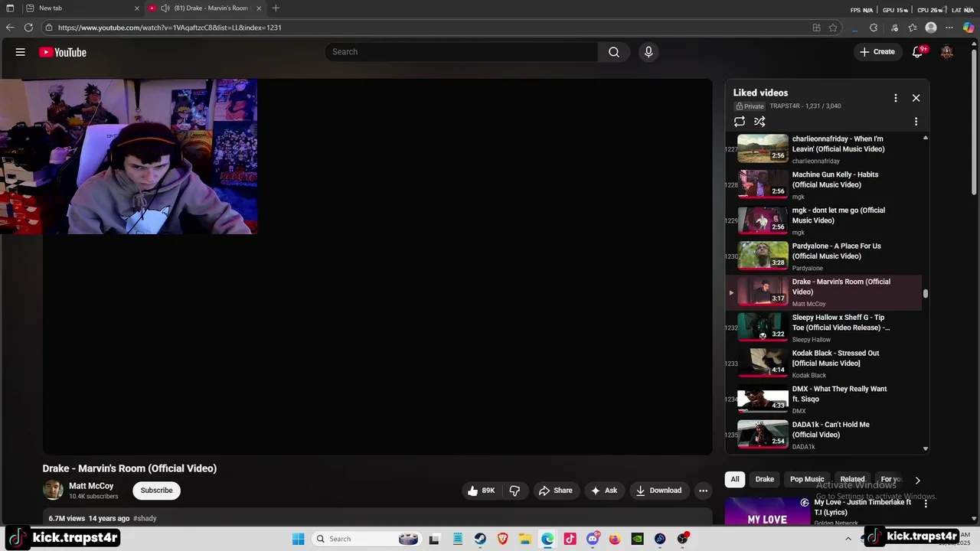The width and height of the screenshot is (980, 551).
Task: Open a new browser tab with plus
Action: (x=276, y=8)
